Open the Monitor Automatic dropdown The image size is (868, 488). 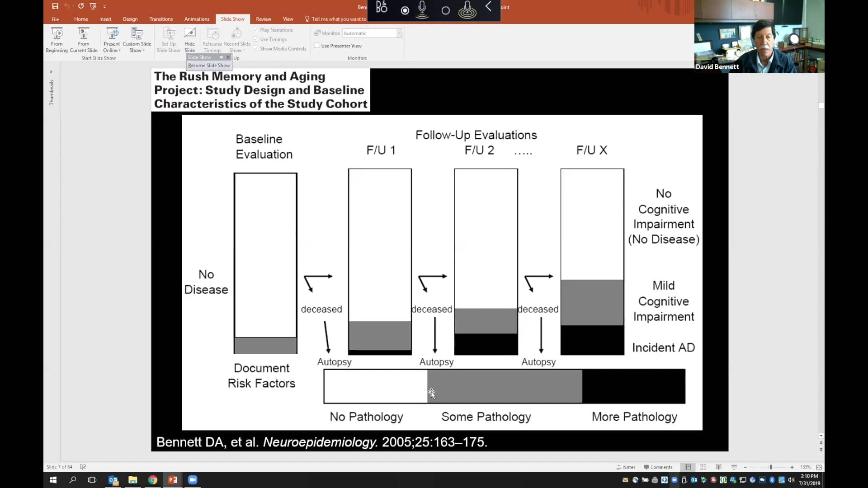click(398, 33)
